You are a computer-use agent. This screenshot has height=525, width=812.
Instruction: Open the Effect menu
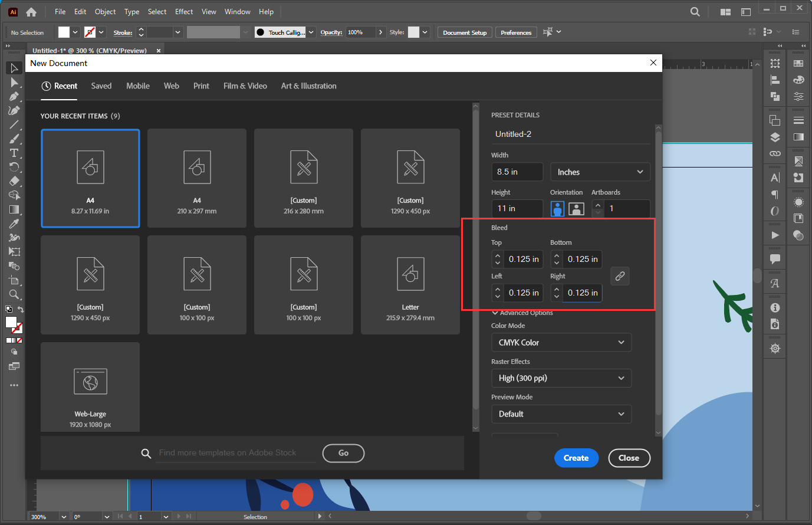coord(184,12)
